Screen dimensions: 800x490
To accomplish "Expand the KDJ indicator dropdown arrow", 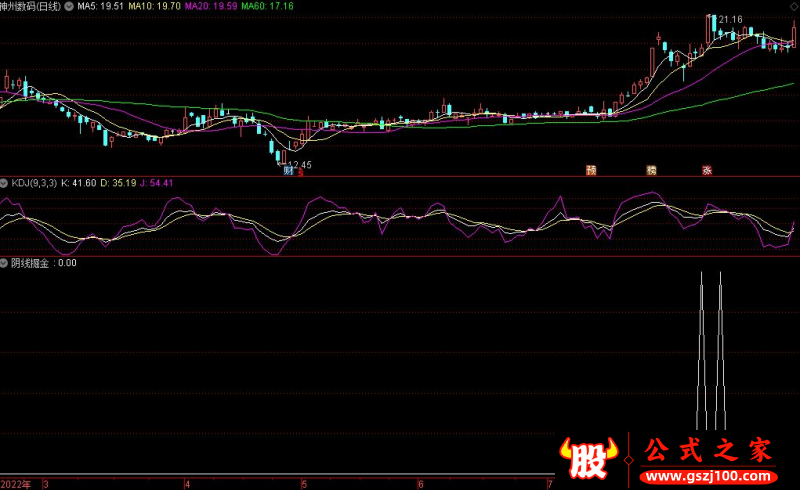I will (x=4, y=183).
